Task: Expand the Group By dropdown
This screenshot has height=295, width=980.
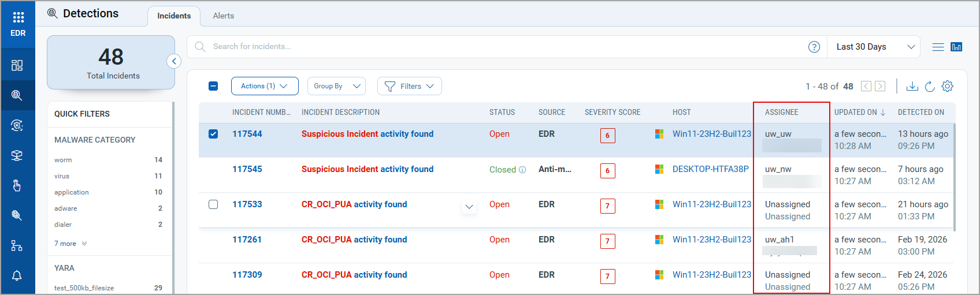Action: pos(336,86)
